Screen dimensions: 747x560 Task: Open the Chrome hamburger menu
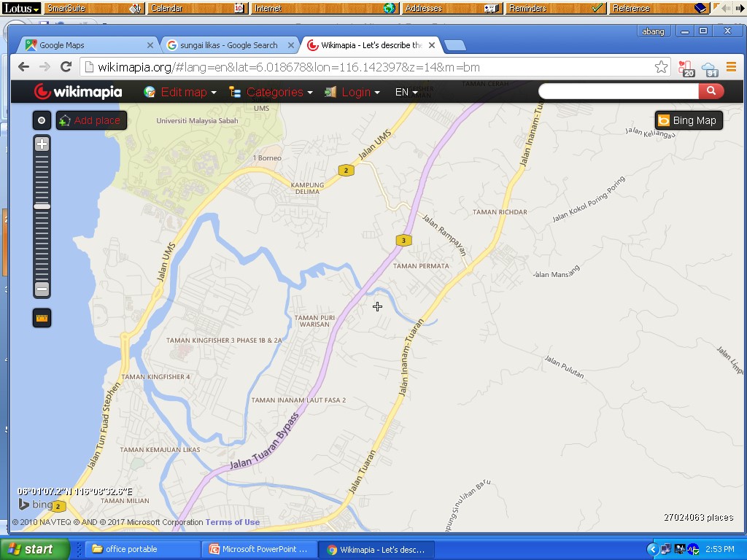coord(731,67)
